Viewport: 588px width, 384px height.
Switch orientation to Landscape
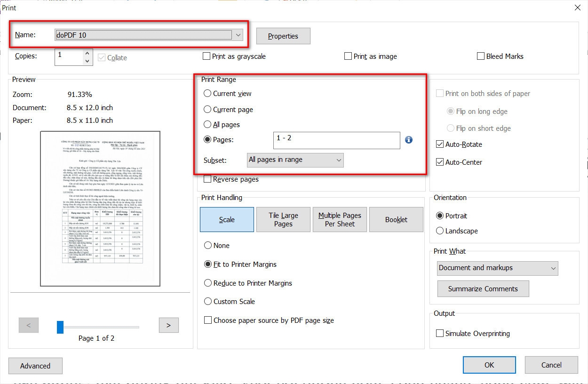click(440, 231)
